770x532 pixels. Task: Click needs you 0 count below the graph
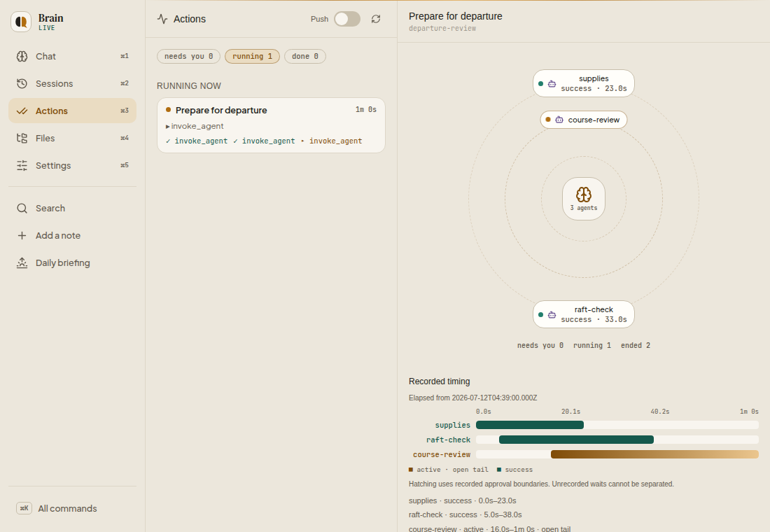tap(540, 345)
